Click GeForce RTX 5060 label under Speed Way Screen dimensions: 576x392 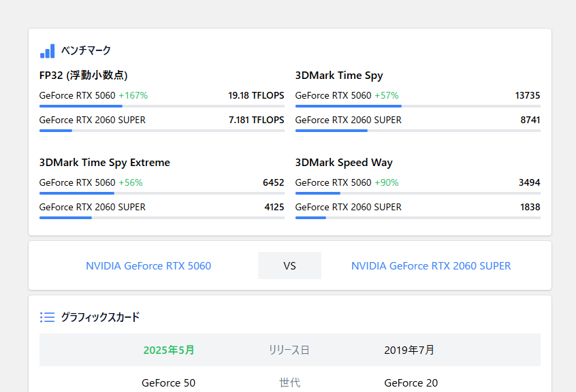pos(333,182)
